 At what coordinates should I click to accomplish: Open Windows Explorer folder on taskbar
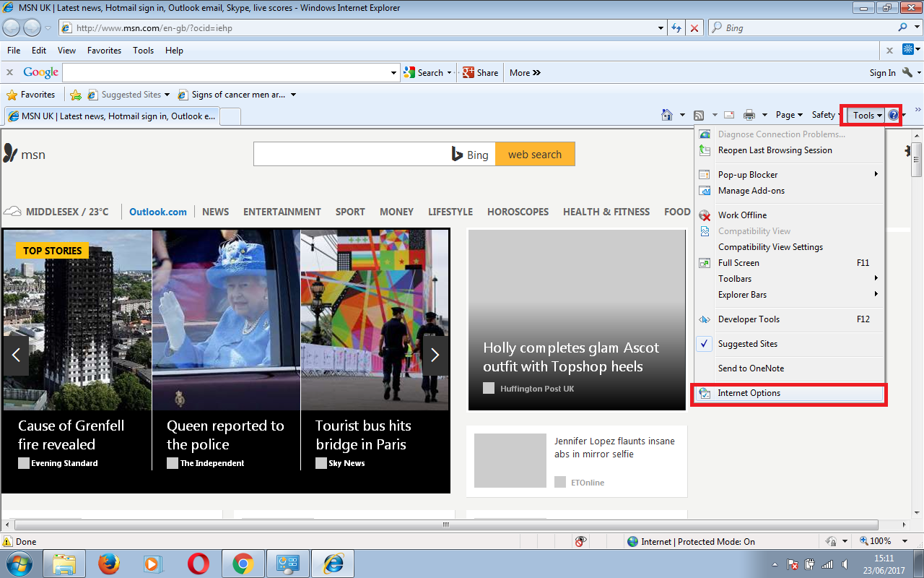(x=64, y=564)
